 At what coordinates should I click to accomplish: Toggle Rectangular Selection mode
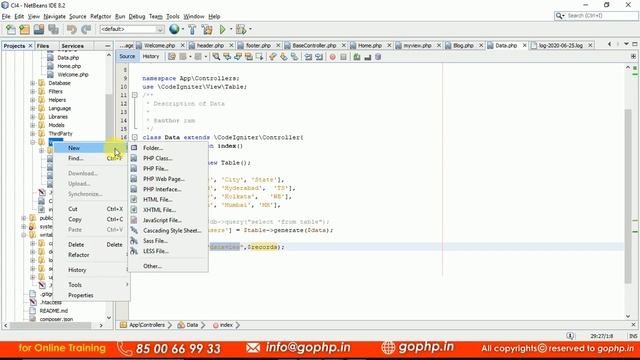[x=260, y=57]
